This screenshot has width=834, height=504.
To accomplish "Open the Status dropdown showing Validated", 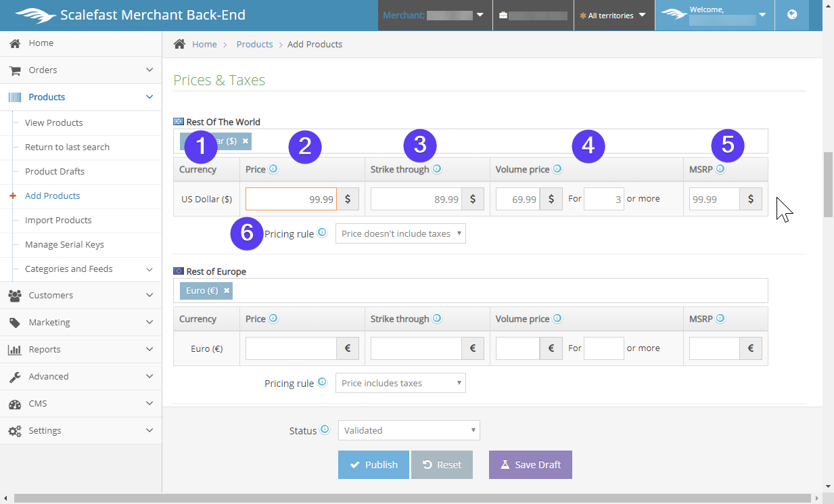I will point(409,430).
